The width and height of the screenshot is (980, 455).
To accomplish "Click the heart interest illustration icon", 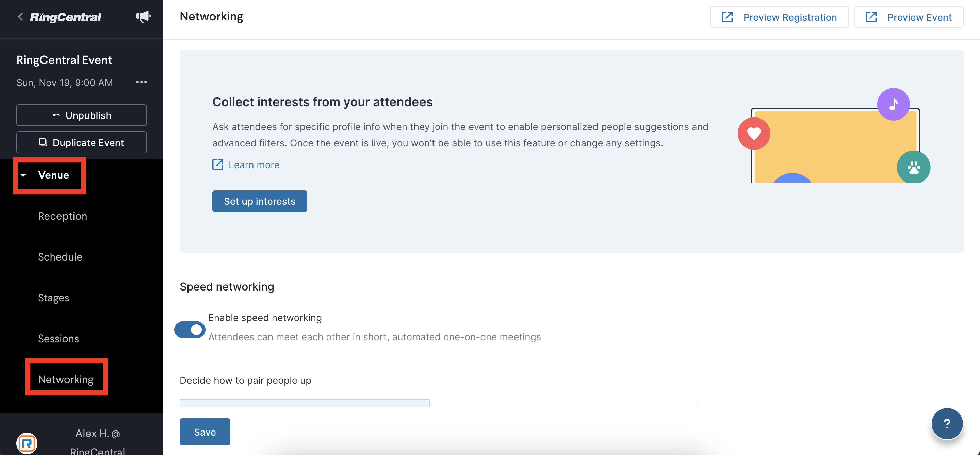I will 754,133.
